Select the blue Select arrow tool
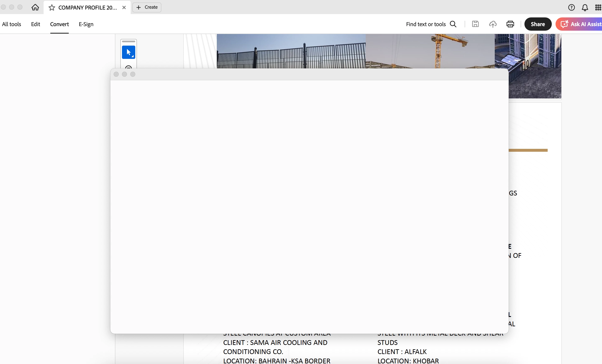Screen dimensions: 602x364 (x=129, y=52)
